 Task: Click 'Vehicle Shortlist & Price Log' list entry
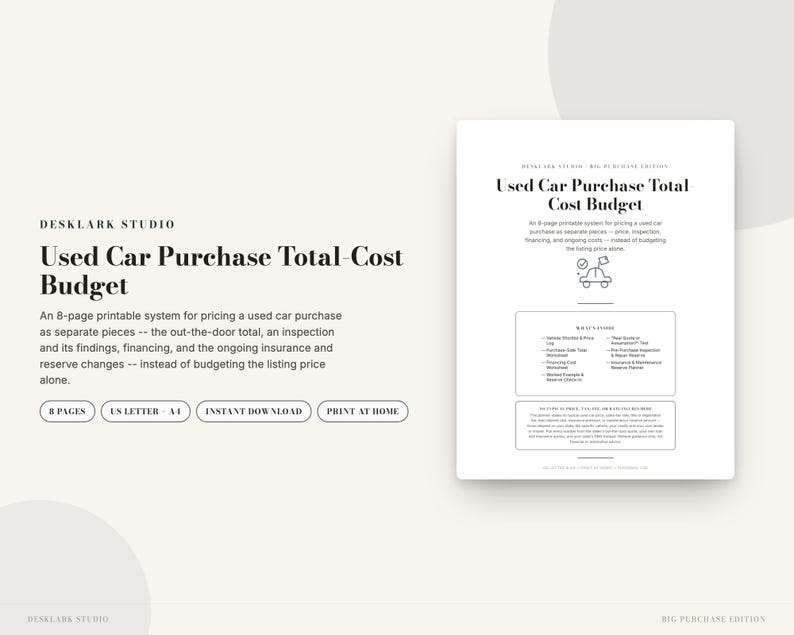pyautogui.click(x=567, y=340)
